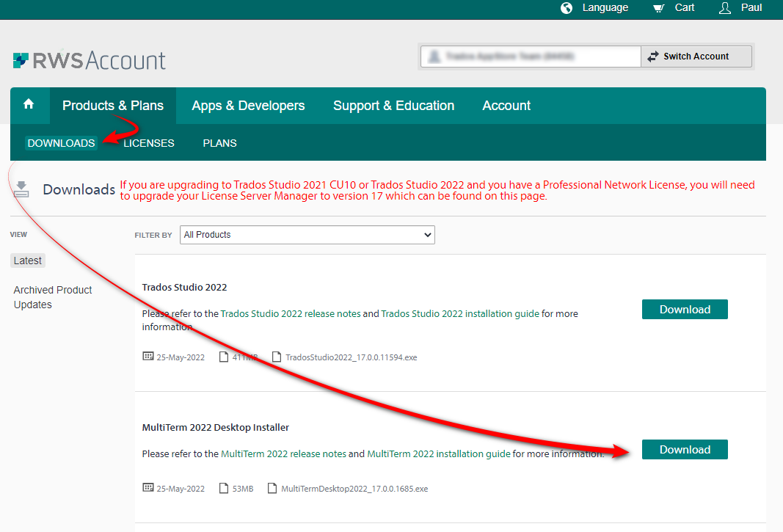Click the Downloads tray icon beside heading
Image resolution: width=783 pixels, height=532 pixels.
(x=21, y=189)
